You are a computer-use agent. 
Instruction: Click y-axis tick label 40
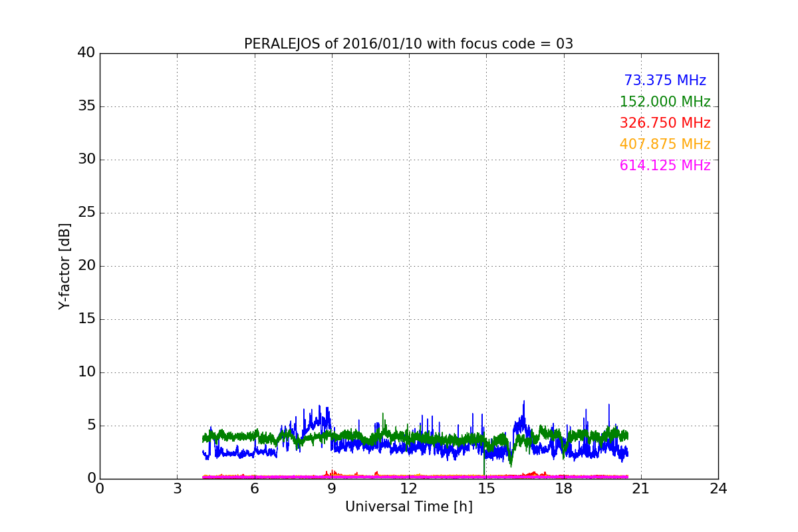(86, 53)
